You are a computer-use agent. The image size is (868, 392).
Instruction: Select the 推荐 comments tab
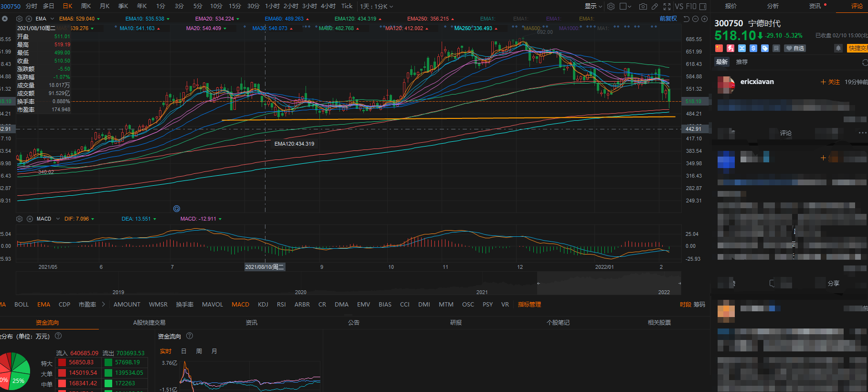coord(742,62)
